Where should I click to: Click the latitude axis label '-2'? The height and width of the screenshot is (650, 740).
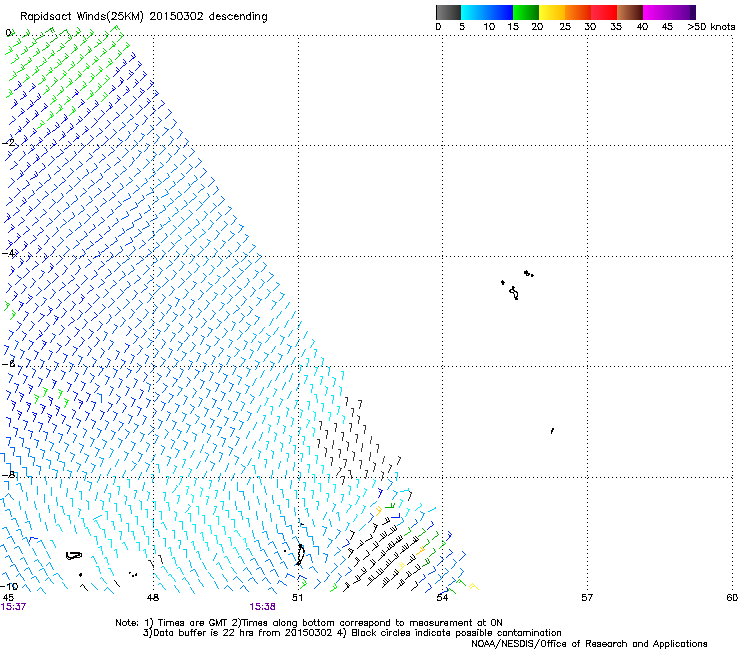8,143
